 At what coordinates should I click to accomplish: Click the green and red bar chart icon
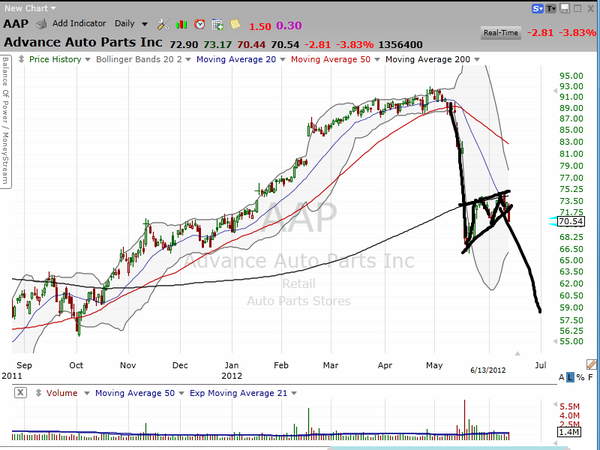click(181, 25)
